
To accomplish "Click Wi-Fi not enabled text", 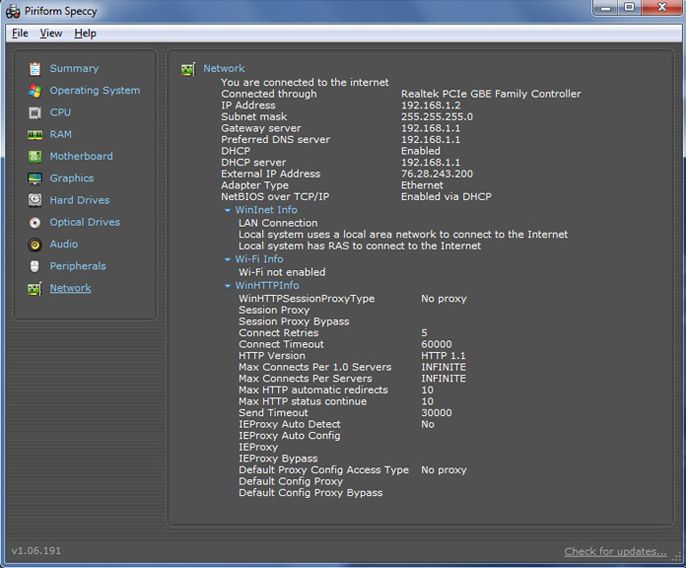I will tap(282, 272).
